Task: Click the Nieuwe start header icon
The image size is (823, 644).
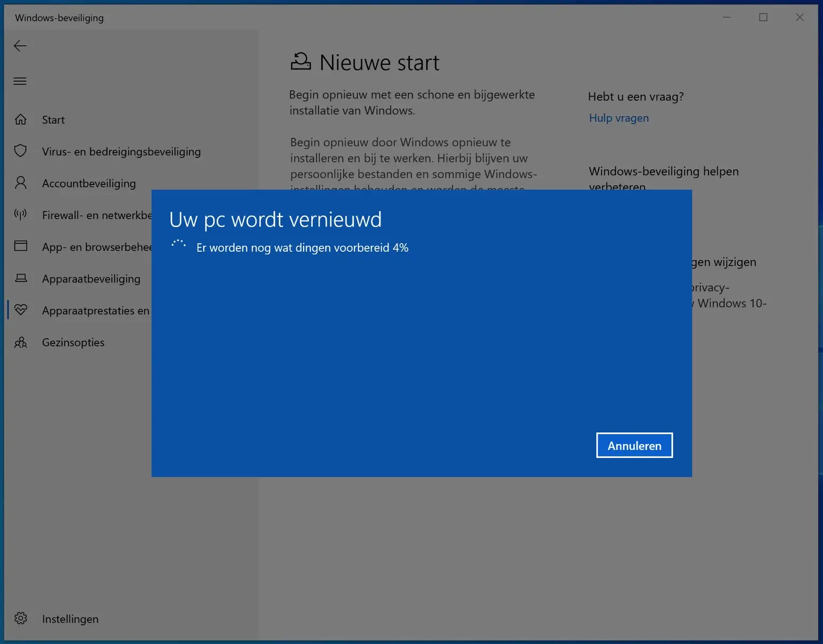Action: pos(301,61)
